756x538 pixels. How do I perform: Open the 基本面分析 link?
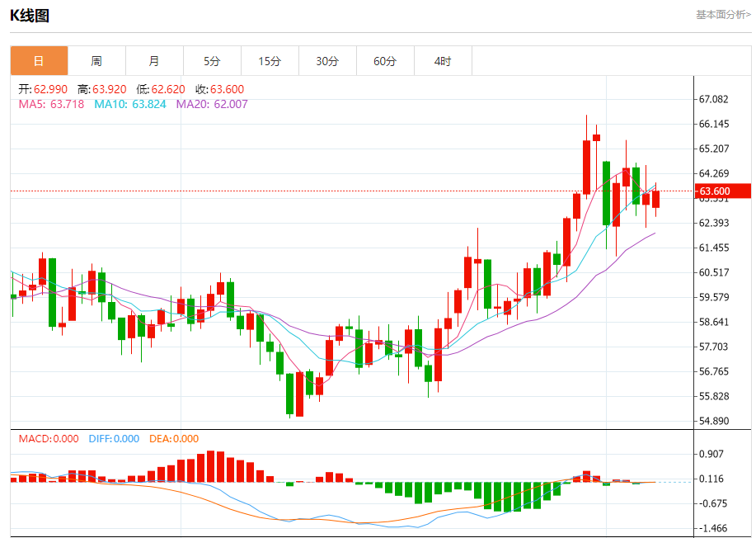tap(723, 15)
